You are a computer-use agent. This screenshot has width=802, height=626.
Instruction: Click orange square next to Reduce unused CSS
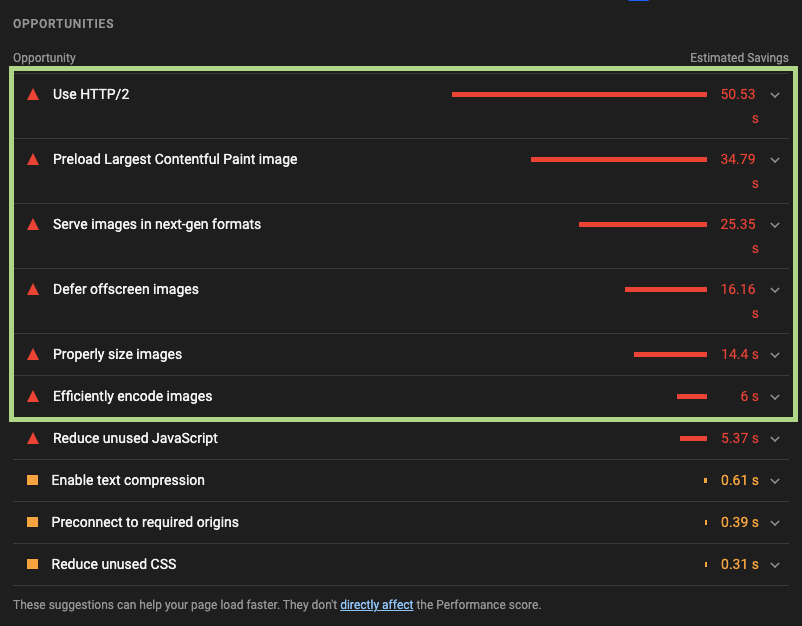point(33,564)
